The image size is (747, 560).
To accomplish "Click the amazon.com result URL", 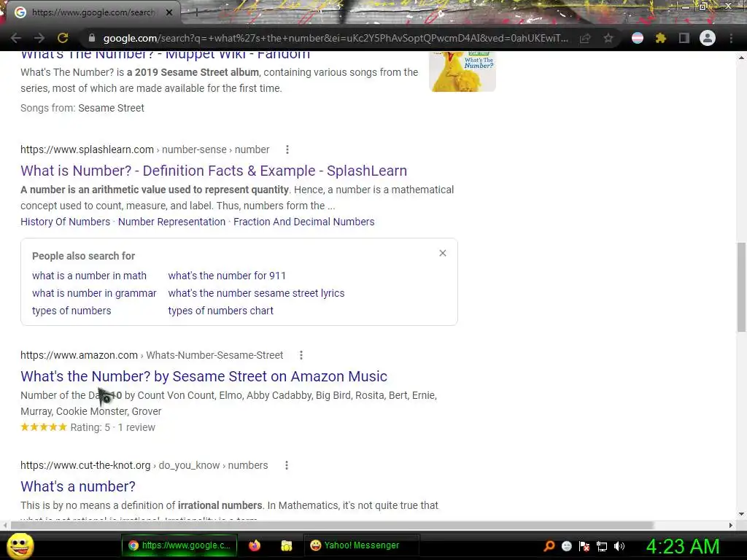I will 152,355.
